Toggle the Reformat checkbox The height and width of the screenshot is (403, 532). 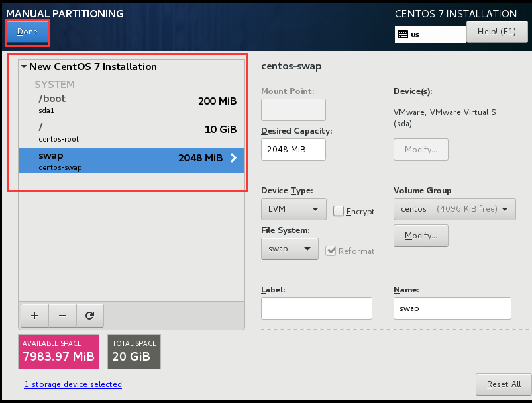tap(331, 251)
